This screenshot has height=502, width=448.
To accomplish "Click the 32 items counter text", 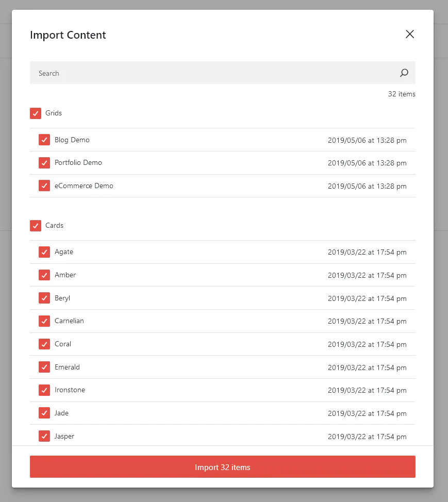I will click(402, 94).
